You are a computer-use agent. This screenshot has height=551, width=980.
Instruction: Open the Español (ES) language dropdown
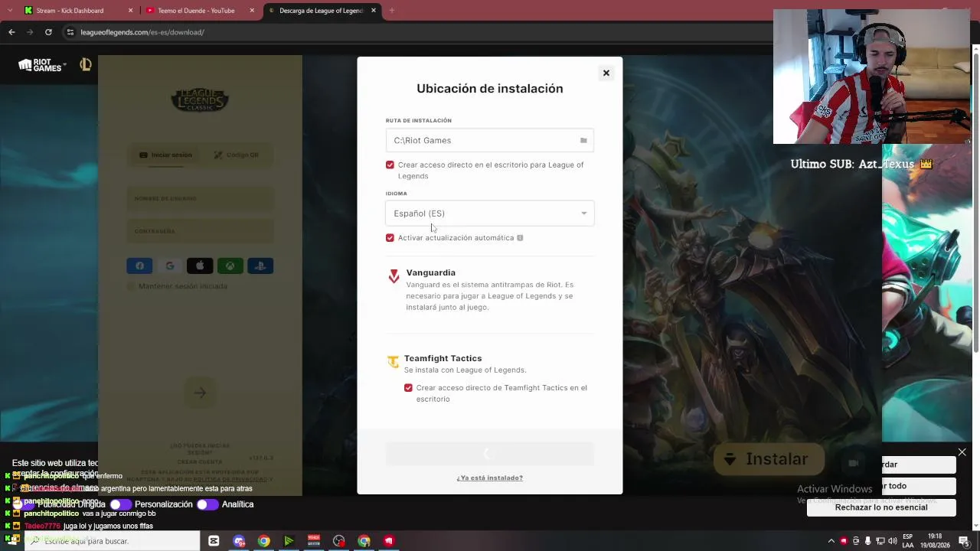pyautogui.click(x=489, y=214)
